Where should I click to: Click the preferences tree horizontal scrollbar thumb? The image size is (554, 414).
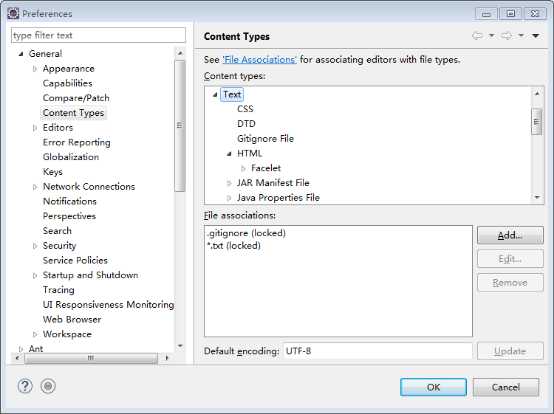pos(91,358)
